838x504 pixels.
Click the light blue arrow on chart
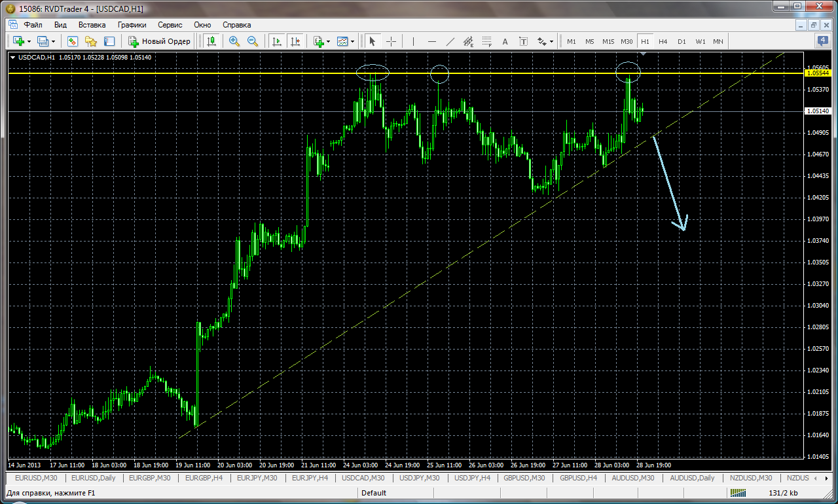(670, 183)
